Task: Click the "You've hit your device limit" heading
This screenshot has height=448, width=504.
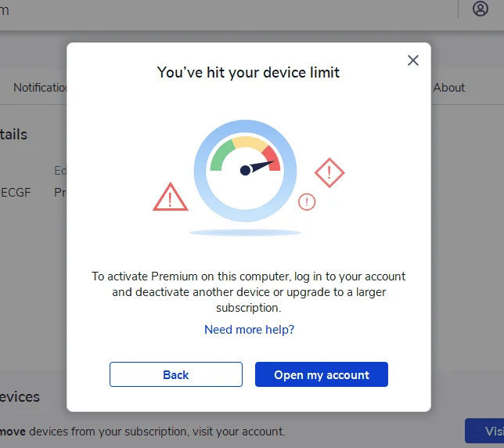Action: point(248,72)
